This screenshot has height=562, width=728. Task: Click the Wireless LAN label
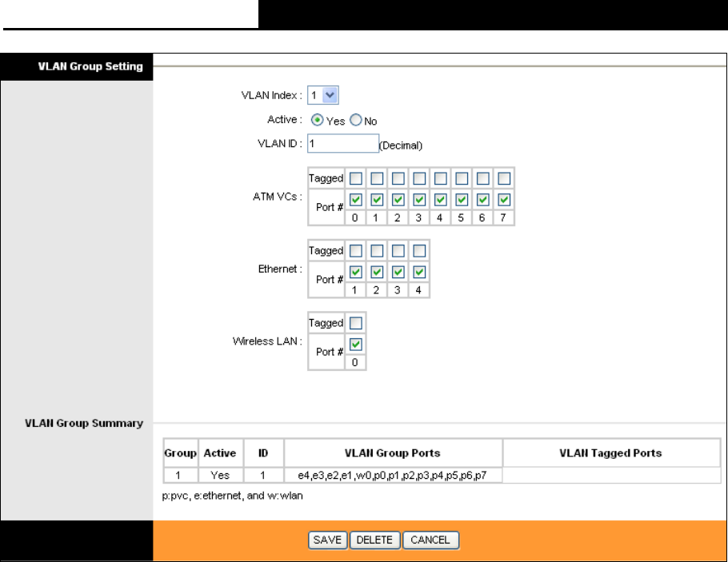pyautogui.click(x=267, y=341)
